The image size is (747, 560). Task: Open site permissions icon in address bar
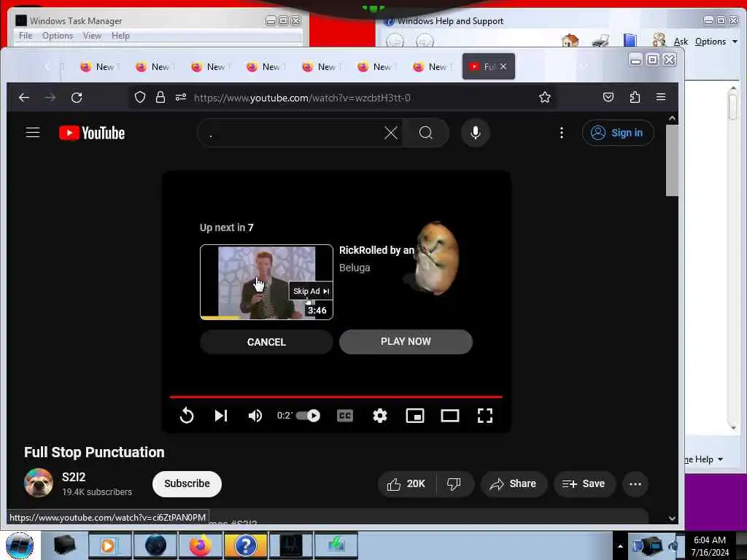[181, 98]
